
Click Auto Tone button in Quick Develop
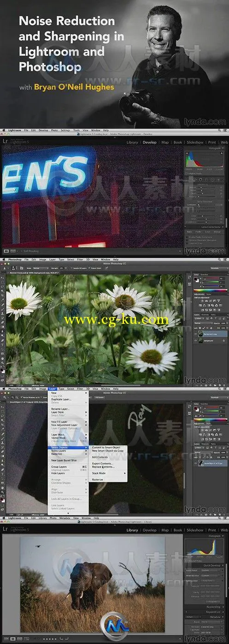(x=207, y=581)
